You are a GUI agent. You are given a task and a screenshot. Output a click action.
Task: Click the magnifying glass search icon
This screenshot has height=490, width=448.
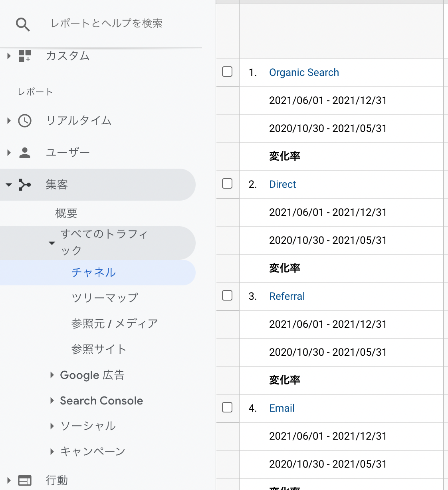click(x=23, y=24)
